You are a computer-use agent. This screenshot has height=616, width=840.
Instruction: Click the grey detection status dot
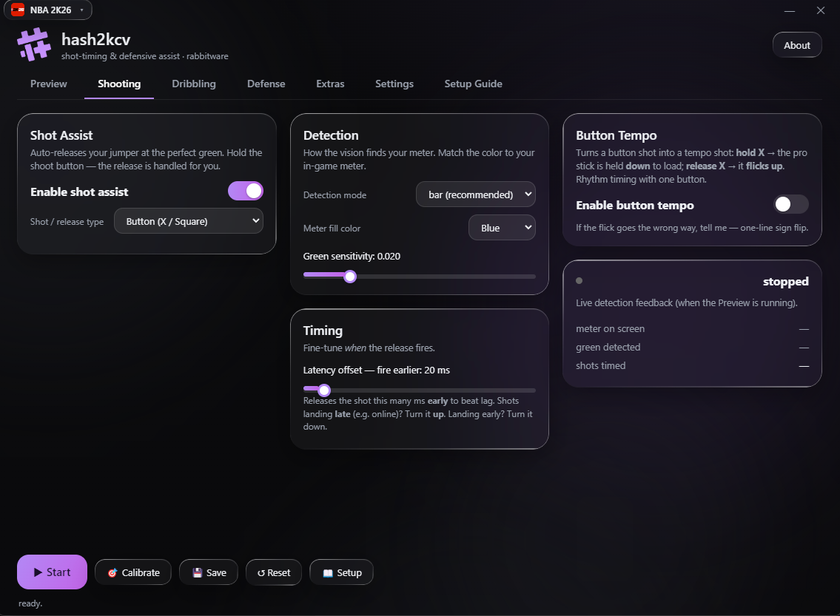click(x=579, y=280)
